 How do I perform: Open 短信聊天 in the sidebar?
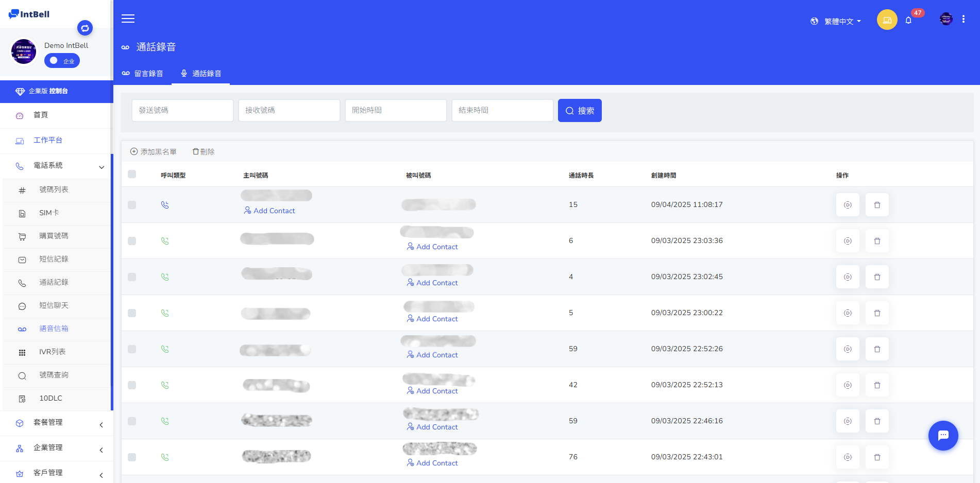point(56,306)
